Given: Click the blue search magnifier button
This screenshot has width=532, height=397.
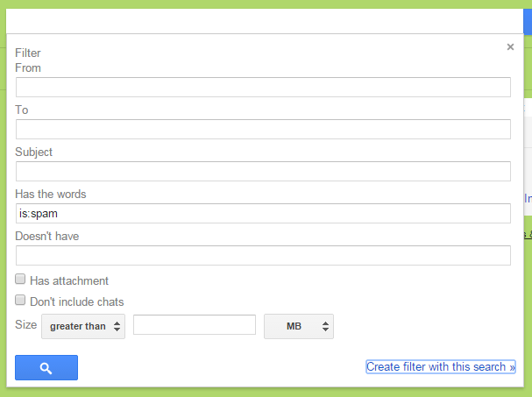Looking at the screenshot, I should coord(46,368).
